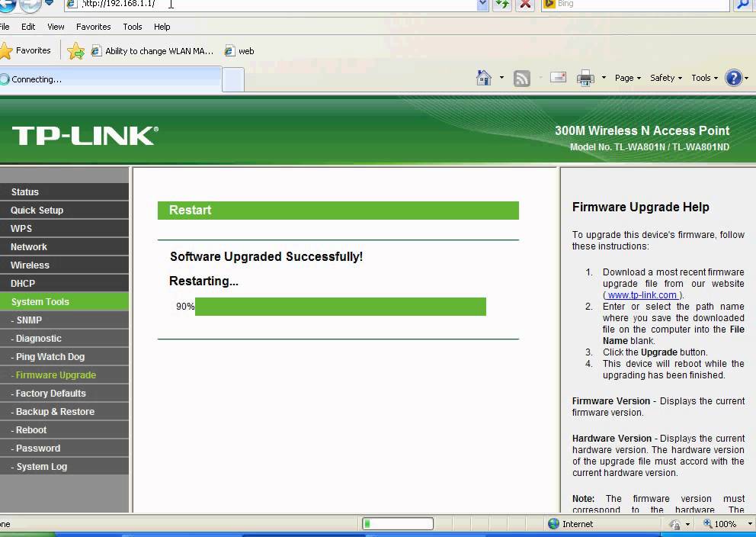Open DHCP in sidebar

64,283
